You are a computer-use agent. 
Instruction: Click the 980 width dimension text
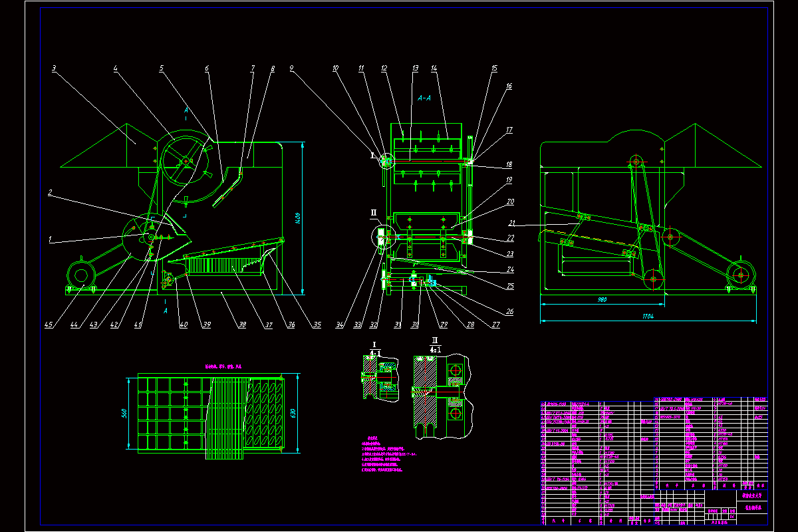[602, 299]
